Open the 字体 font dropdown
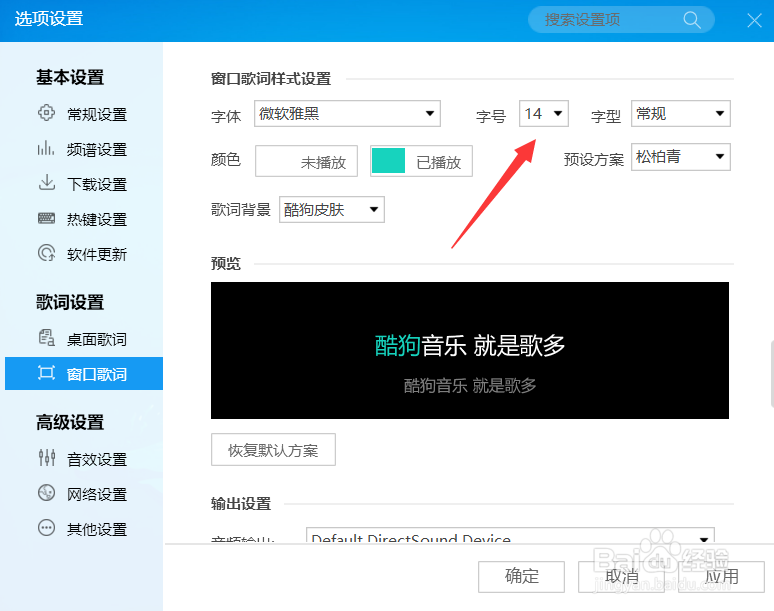Screen dimensions: 774x611 tap(347, 114)
